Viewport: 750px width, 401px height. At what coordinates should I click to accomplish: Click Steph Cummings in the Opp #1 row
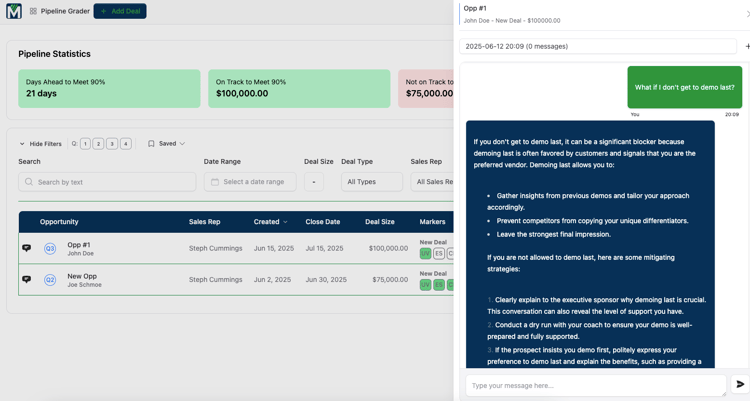pyautogui.click(x=215, y=248)
